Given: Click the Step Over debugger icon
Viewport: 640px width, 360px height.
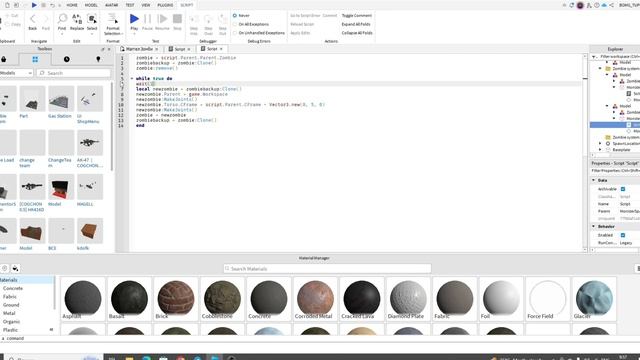Looking at the screenshot, I should point(208,19).
